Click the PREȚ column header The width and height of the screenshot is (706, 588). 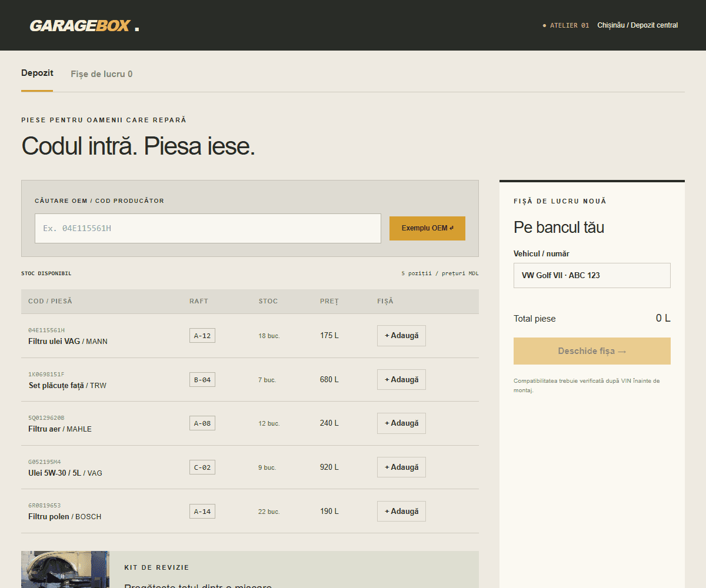(x=329, y=301)
